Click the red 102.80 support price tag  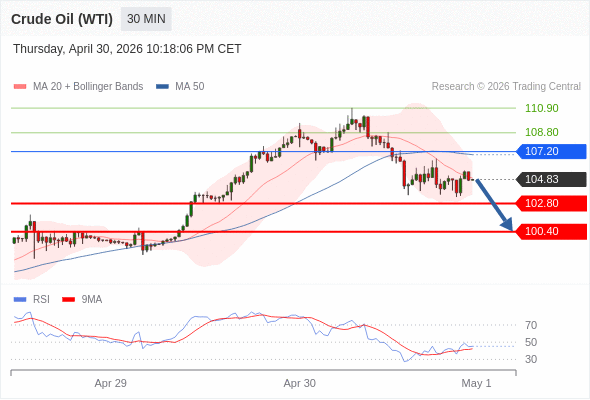[551, 204]
